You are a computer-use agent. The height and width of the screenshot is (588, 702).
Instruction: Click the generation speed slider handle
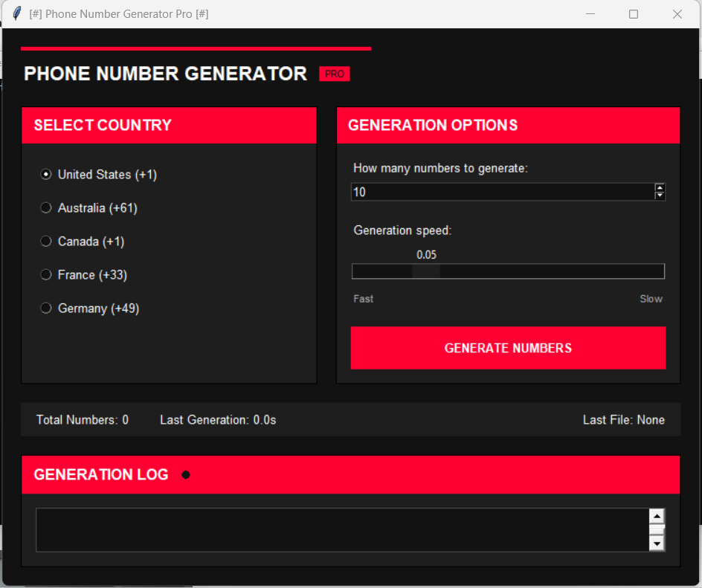tap(426, 271)
